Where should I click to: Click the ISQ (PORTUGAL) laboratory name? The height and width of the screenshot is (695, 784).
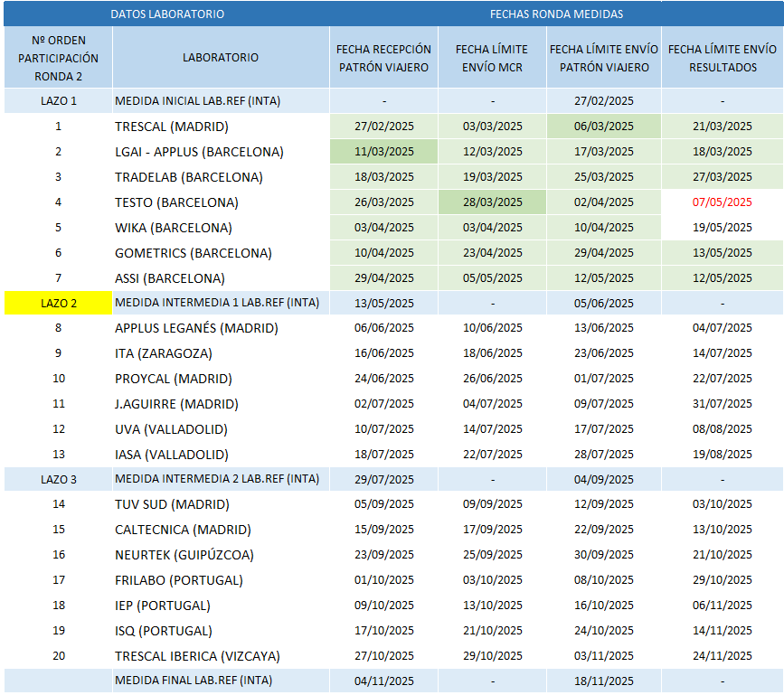(164, 631)
